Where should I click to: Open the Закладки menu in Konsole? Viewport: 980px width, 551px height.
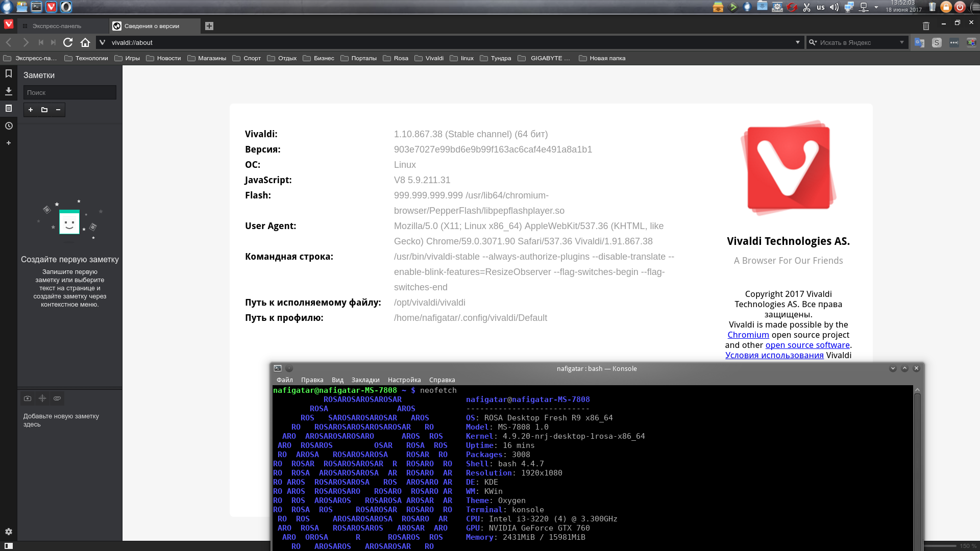click(x=365, y=380)
